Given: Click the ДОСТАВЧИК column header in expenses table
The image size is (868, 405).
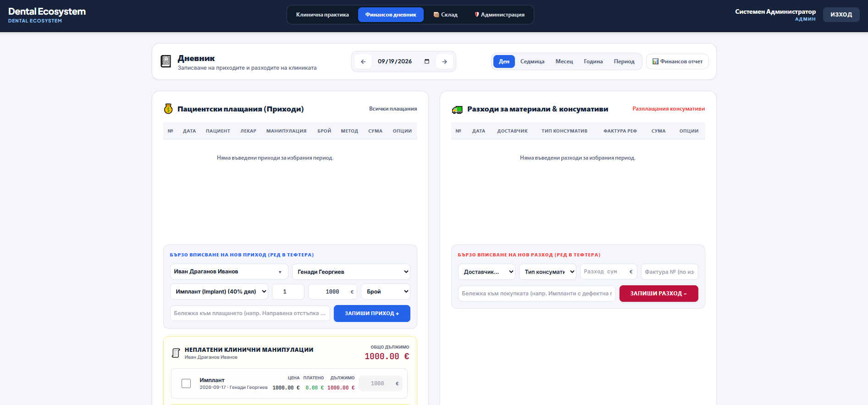Looking at the screenshot, I should point(512,131).
